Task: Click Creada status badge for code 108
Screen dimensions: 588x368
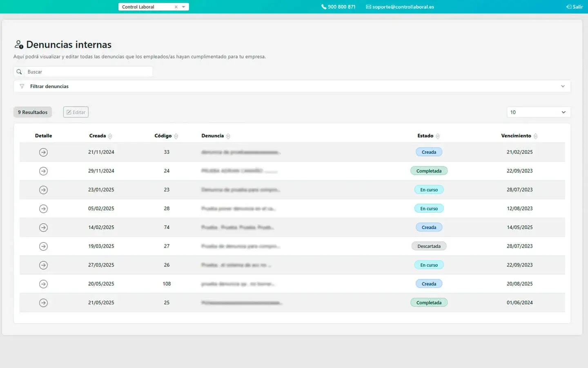Action: pyautogui.click(x=429, y=284)
